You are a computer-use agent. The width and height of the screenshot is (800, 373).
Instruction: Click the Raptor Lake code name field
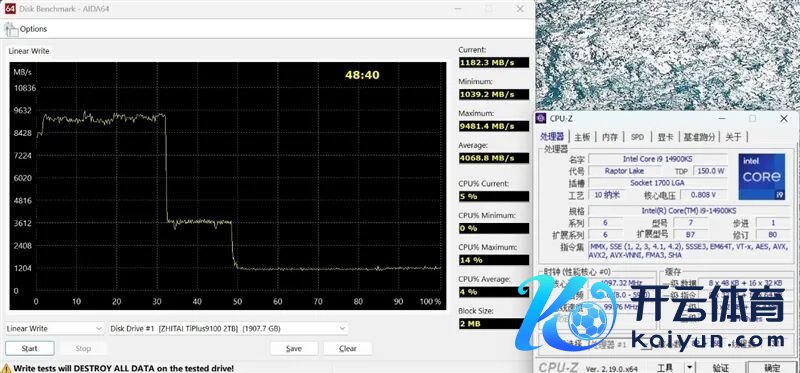click(x=624, y=171)
